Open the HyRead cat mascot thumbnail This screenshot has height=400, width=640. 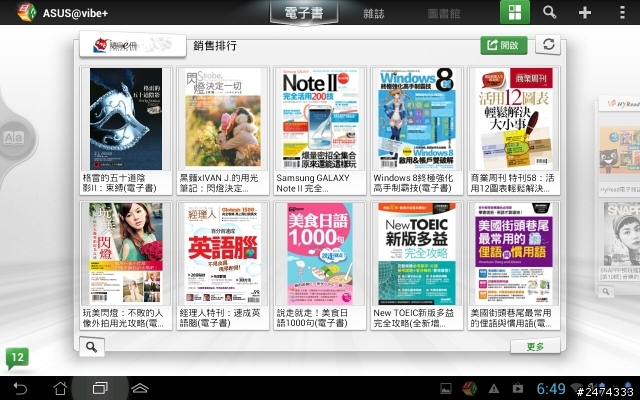pos(620,150)
